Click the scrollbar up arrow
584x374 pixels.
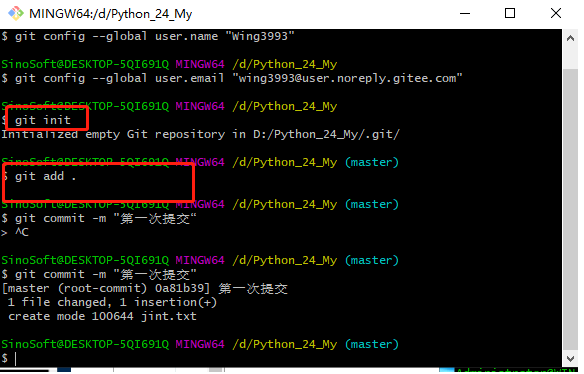click(570, 38)
